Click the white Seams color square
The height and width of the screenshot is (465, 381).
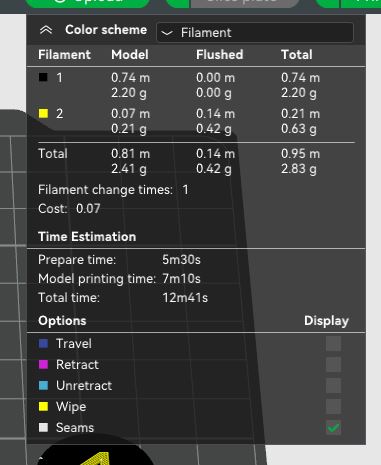pyautogui.click(x=43, y=428)
